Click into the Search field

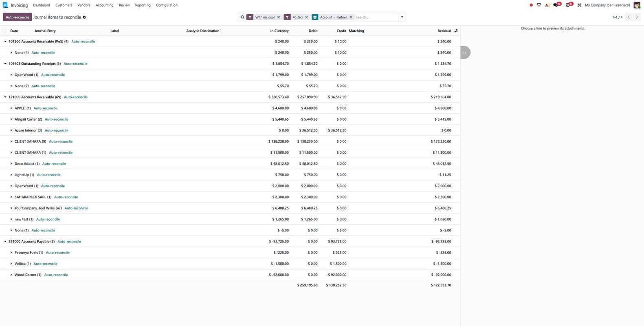click(376, 18)
